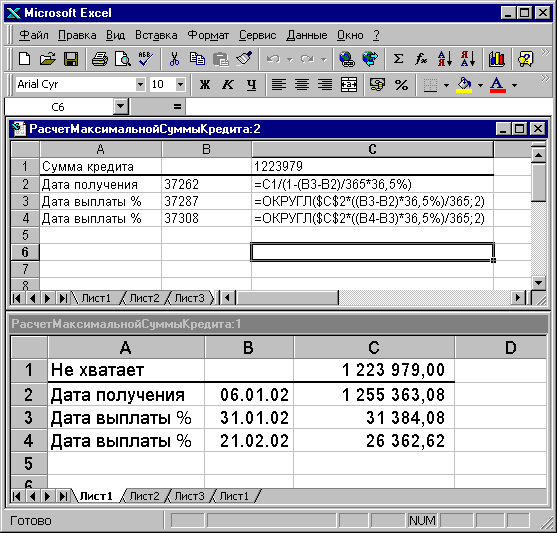557x533 pixels.
Task: Click the Save floppy disk icon
Action: (x=71, y=59)
